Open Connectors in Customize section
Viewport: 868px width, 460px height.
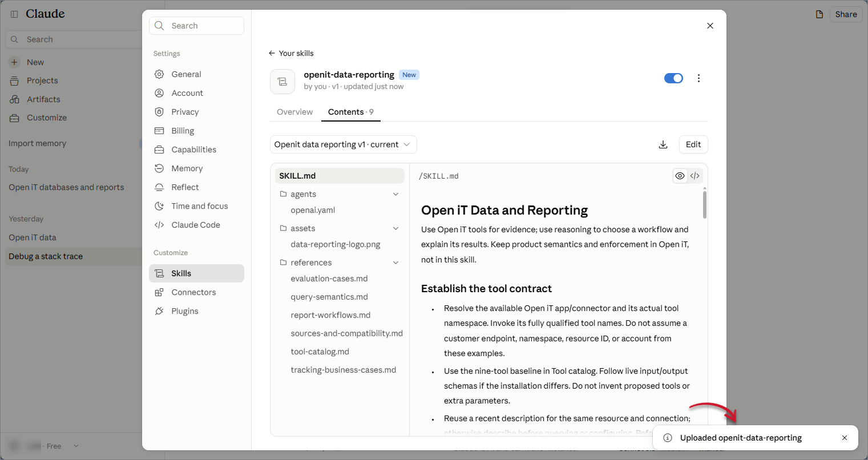pos(196,292)
